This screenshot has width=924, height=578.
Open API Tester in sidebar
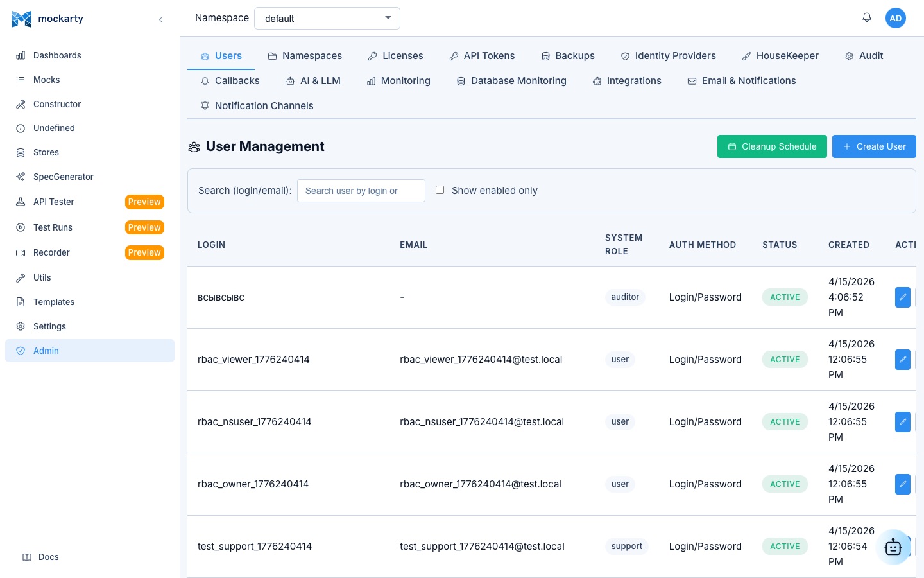(x=90, y=202)
